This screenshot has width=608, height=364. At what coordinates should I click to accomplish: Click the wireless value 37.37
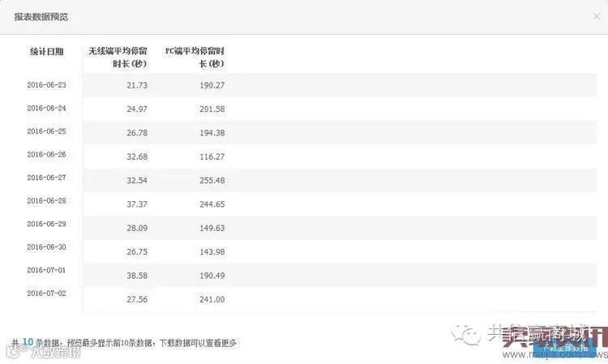pos(137,204)
